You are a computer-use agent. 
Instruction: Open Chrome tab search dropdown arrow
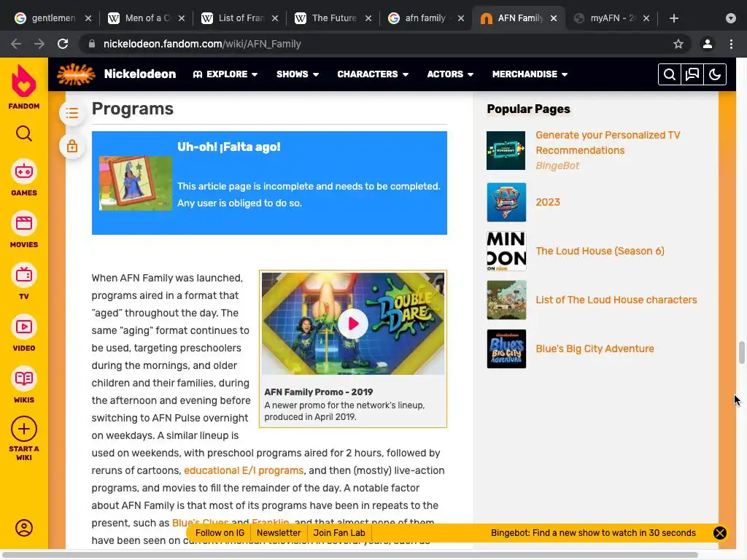(x=730, y=18)
